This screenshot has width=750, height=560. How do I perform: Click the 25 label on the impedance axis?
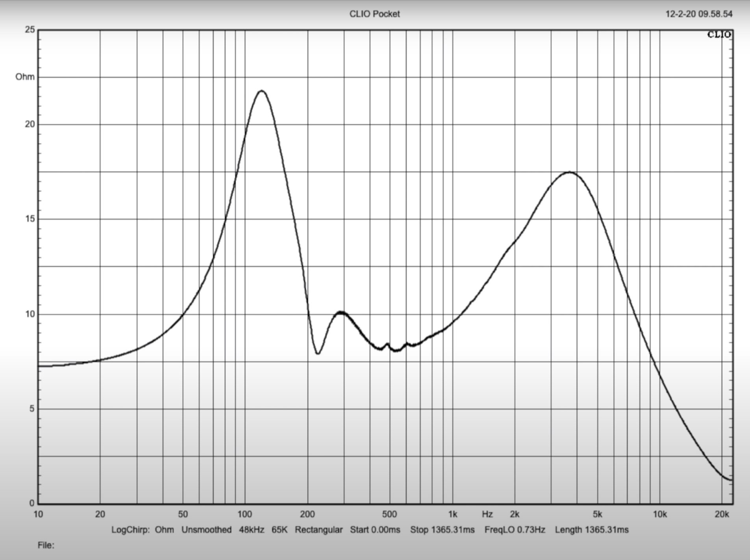coord(30,30)
